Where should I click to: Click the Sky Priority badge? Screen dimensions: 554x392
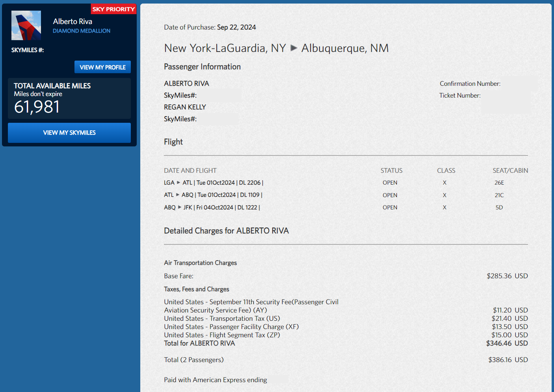coord(113,9)
